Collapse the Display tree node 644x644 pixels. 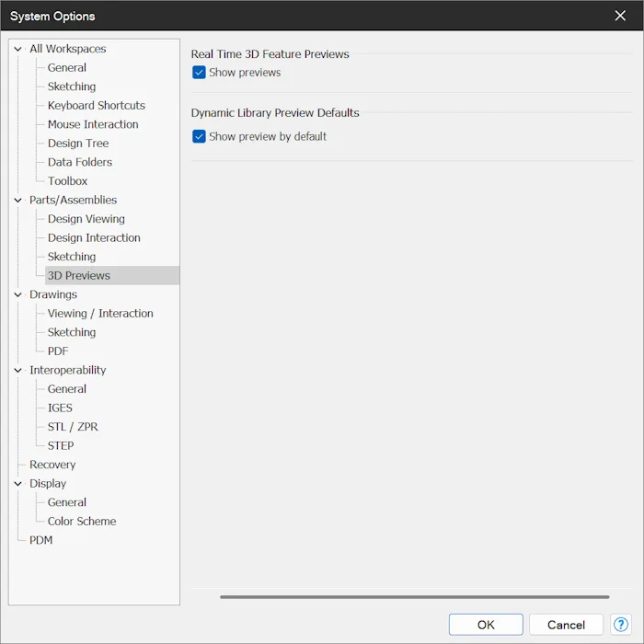click(x=17, y=483)
